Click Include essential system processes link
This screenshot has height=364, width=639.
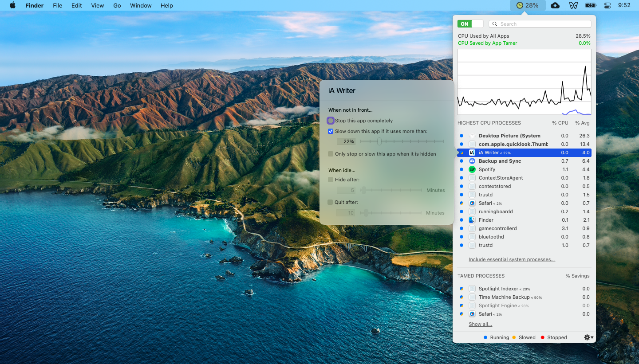pos(512,259)
